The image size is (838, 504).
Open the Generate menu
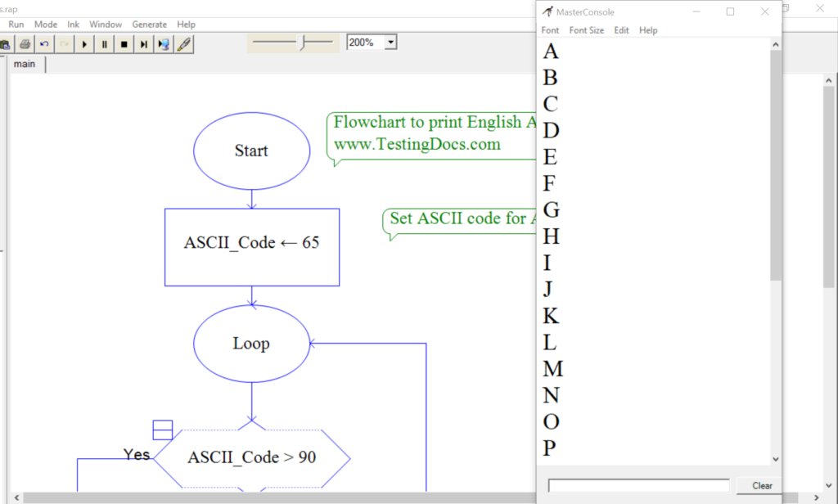pos(149,24)
